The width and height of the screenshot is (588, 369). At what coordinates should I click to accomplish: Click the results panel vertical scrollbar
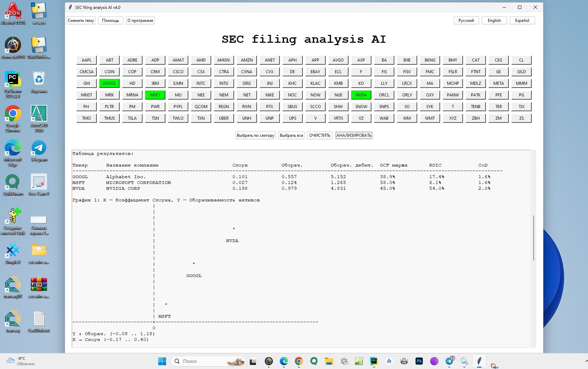tap(533, 238)
